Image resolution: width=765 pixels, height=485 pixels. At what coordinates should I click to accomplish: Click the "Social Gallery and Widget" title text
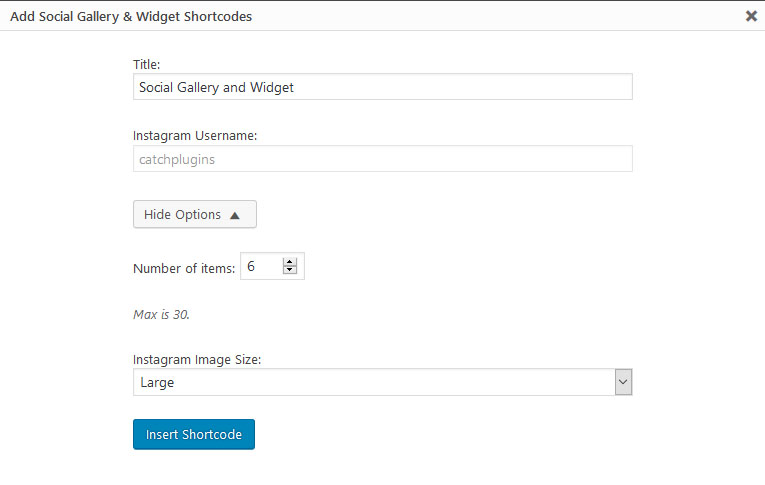(216, 87)
